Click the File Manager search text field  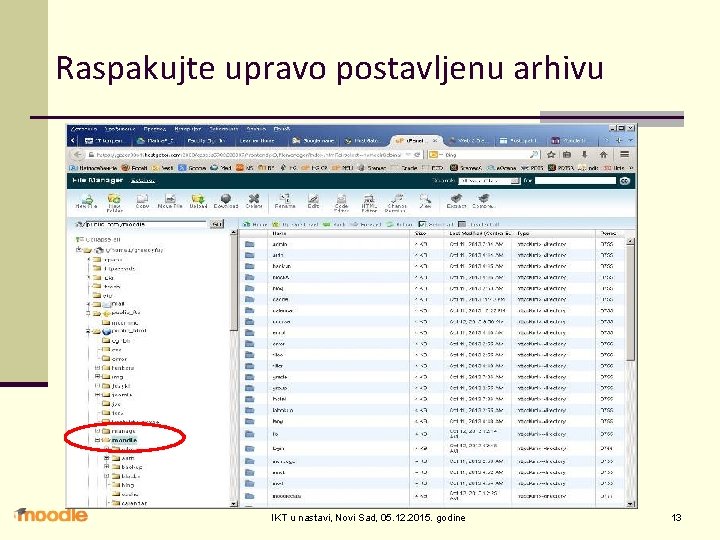click(x=575, y=181)
